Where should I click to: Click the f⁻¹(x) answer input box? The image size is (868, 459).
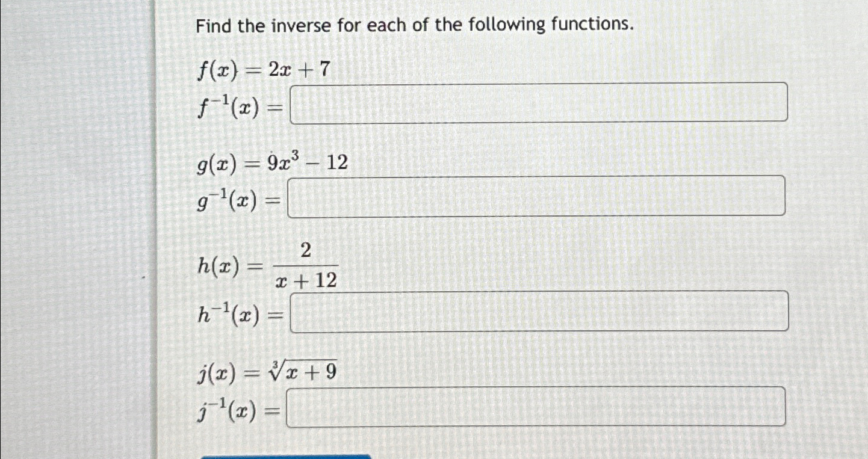pyautogui.click(x=539, y=103)
